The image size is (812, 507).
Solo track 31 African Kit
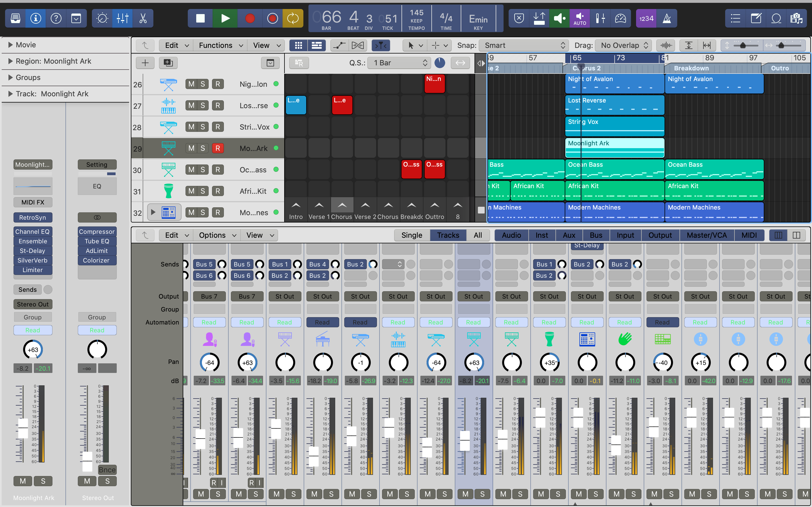pos(203,191)
